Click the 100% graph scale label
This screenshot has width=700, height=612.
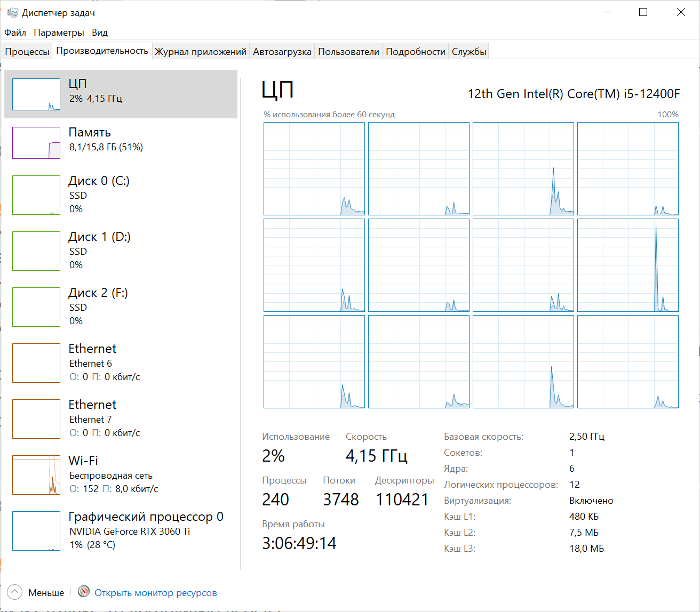pos(668,115)
